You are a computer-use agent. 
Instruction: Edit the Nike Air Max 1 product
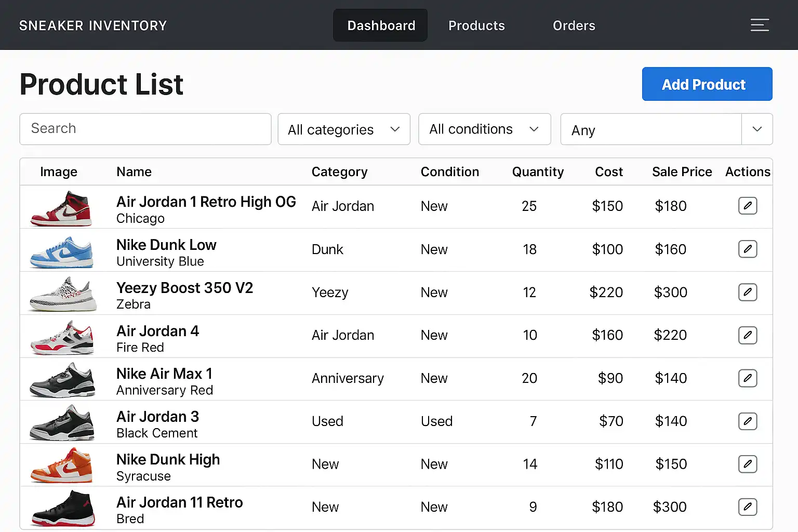point(748,378)
